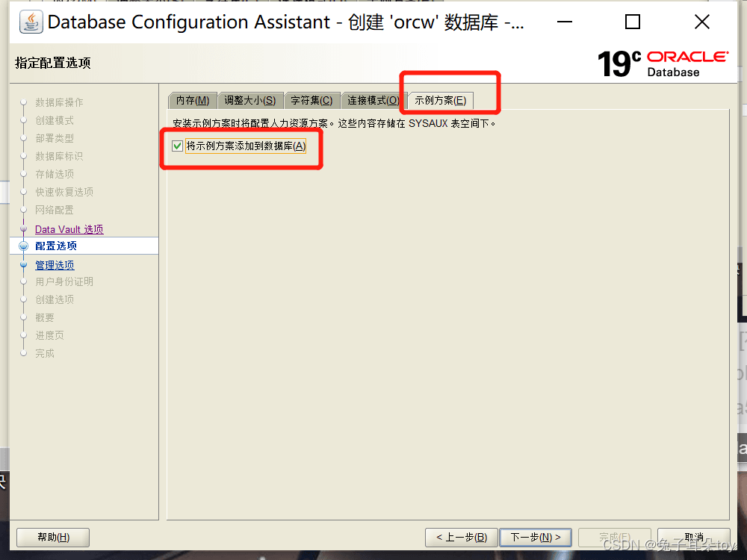Proceed with 下一步(N) button

[536, 537]
